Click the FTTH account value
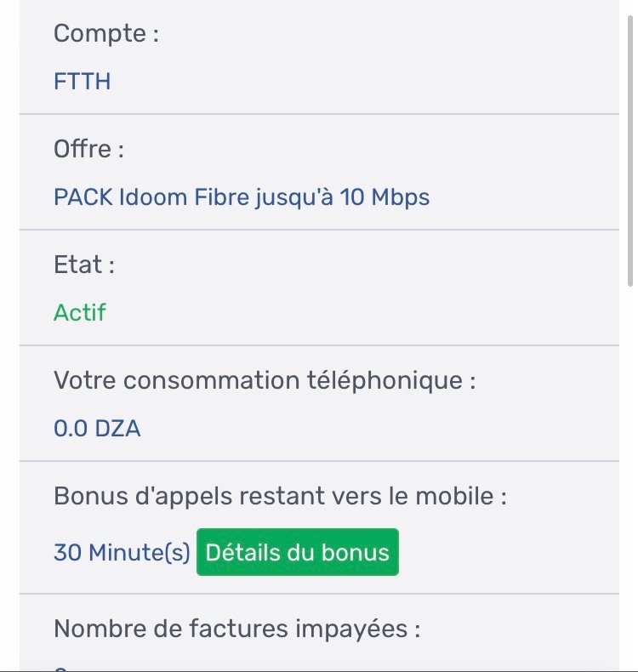The image size is (638, 672). 83,82
